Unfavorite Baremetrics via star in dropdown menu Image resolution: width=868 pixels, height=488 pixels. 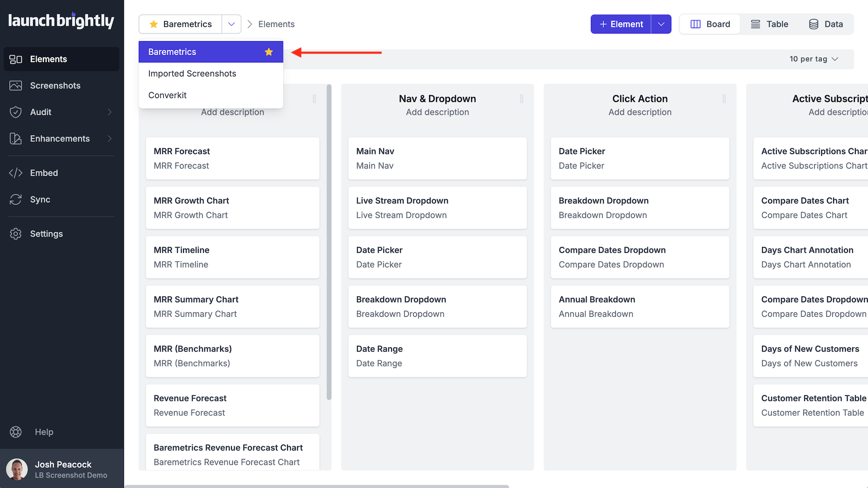tap(269, 52)
